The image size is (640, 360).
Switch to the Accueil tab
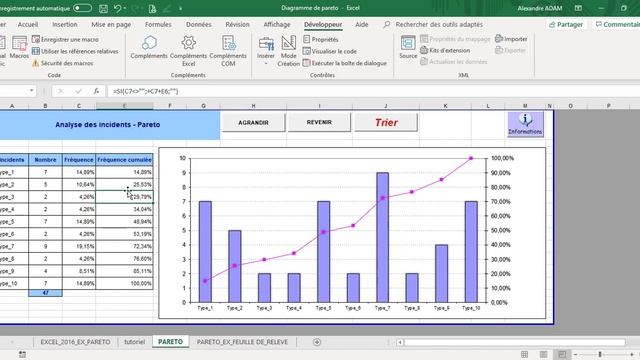(x=28, y=24)
